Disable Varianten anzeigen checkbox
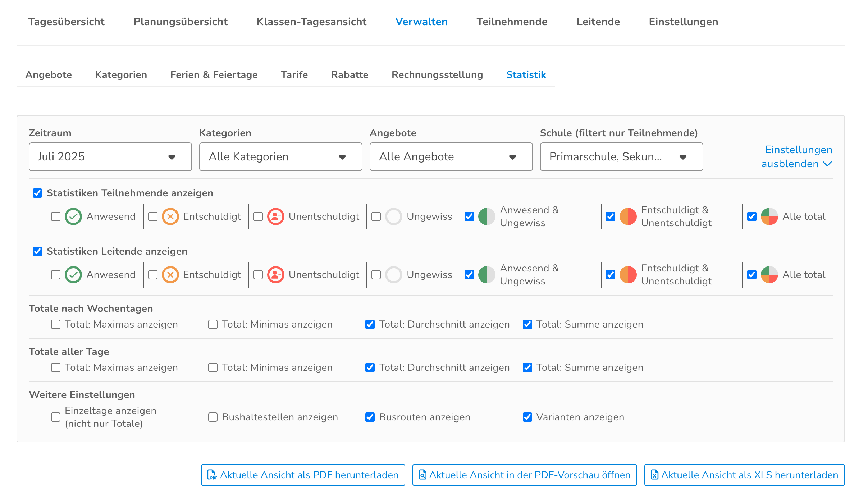868x502 pixels. click(x=527, y=417)
